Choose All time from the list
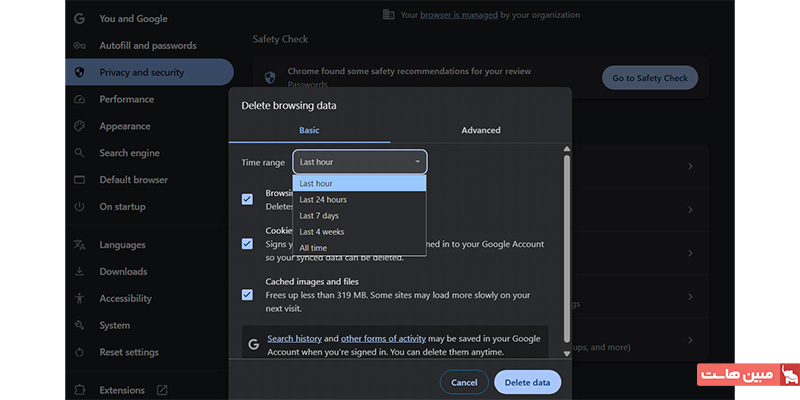800x400 pixels. tap(359, 248)
